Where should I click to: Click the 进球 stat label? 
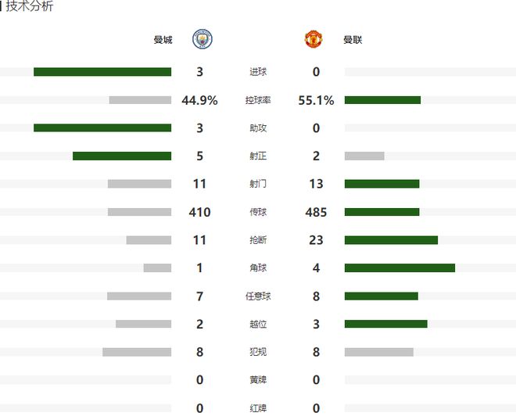pos(258,72)
